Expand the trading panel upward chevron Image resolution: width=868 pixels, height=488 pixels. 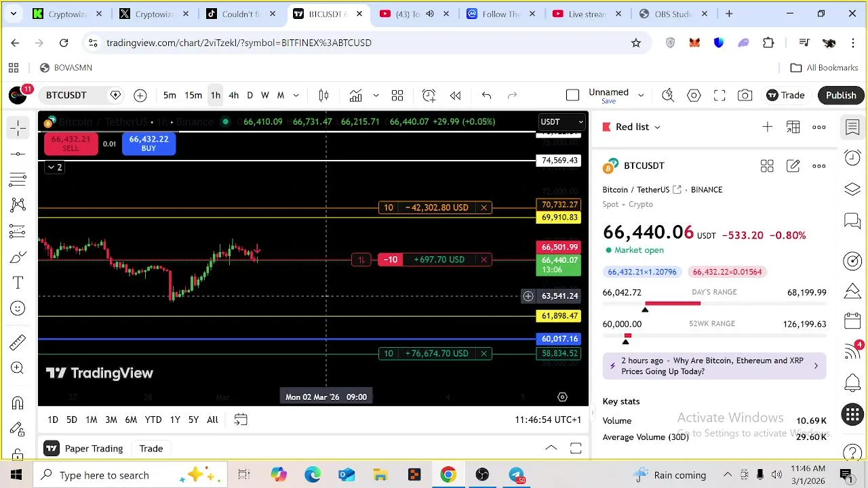tap(551, 448)
